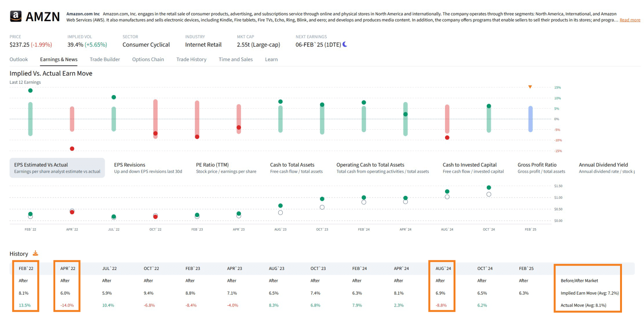Click the green FEB'22 actual move dot in the top chart
The image size is (644, 319).
(31, 90)
